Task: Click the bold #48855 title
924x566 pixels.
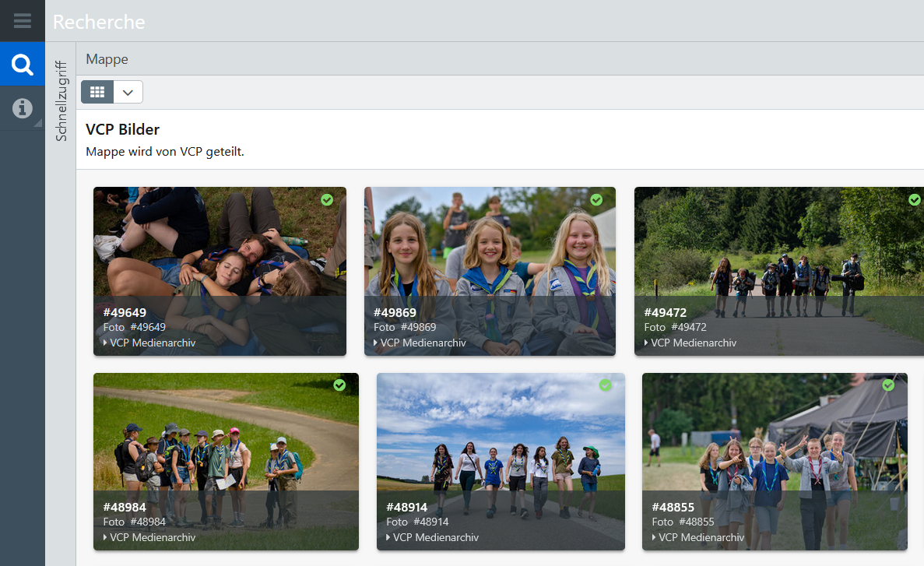Action: (x=673, y=507)
